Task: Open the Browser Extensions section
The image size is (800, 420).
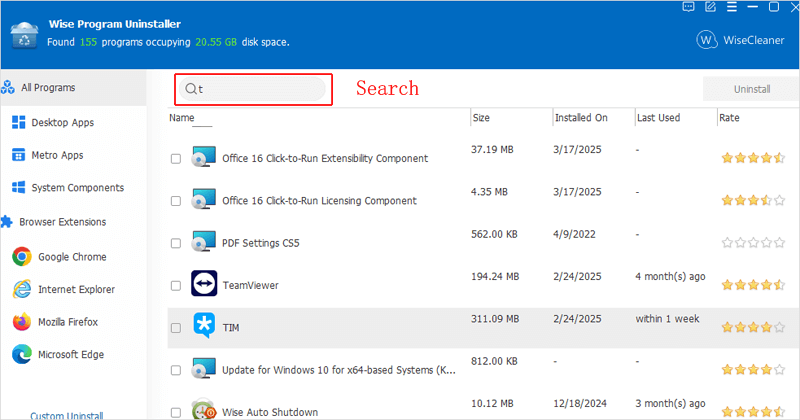Action: pos(63,222)
